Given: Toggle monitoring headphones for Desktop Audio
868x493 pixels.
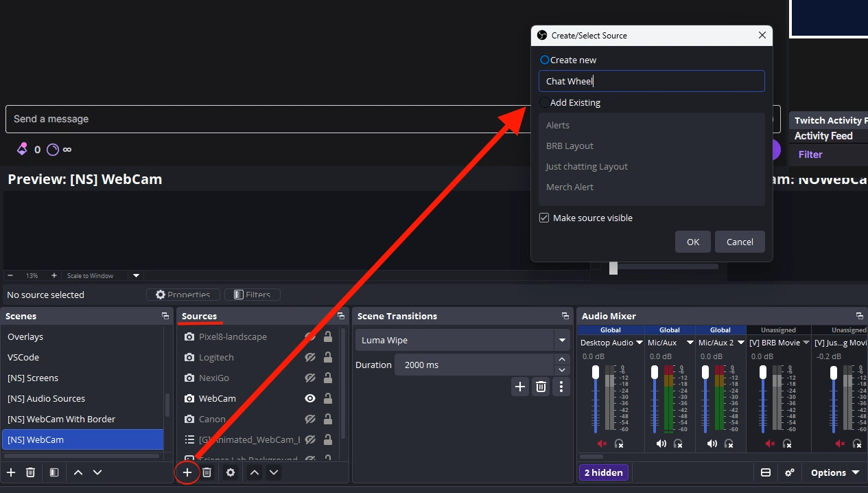Looking at the screenshot, I should [x=619, y=444].
